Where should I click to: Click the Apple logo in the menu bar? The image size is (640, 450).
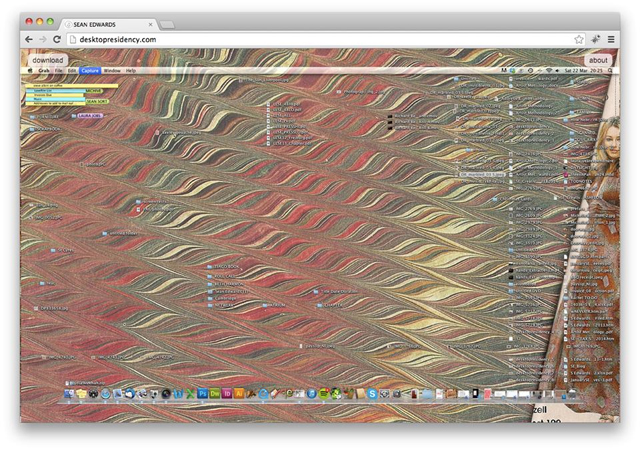pos(30,71)
